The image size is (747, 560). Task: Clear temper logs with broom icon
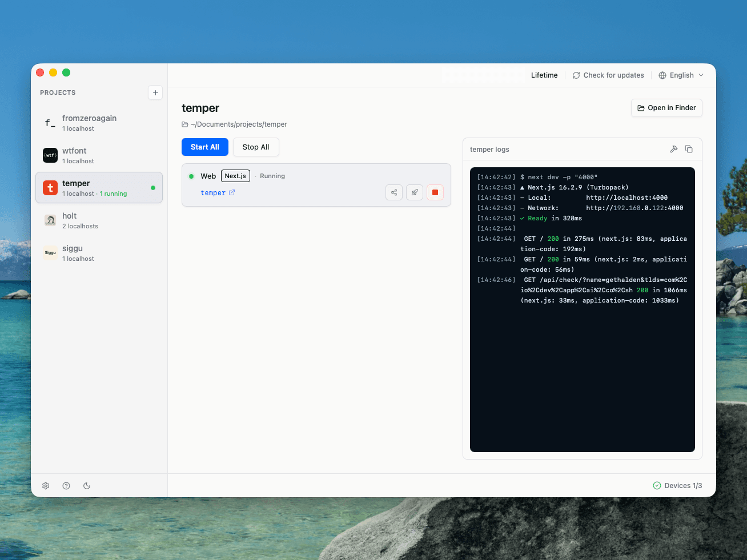pyautogui.click(x=674, y=149)
